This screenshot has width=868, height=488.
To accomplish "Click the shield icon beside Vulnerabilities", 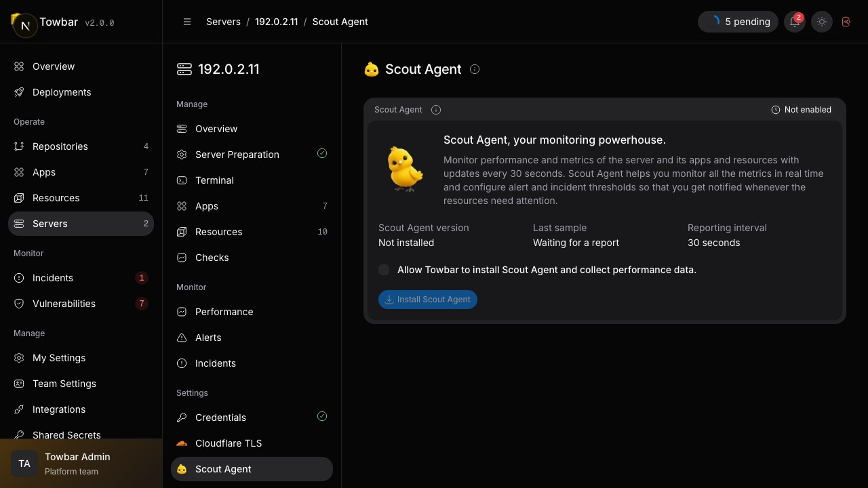I will point(19,304).
